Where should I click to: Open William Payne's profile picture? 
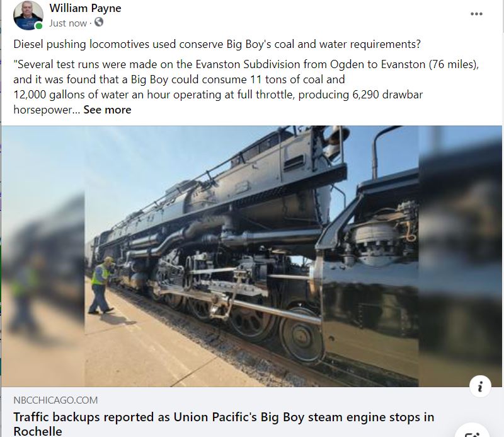tap(28, 15)
